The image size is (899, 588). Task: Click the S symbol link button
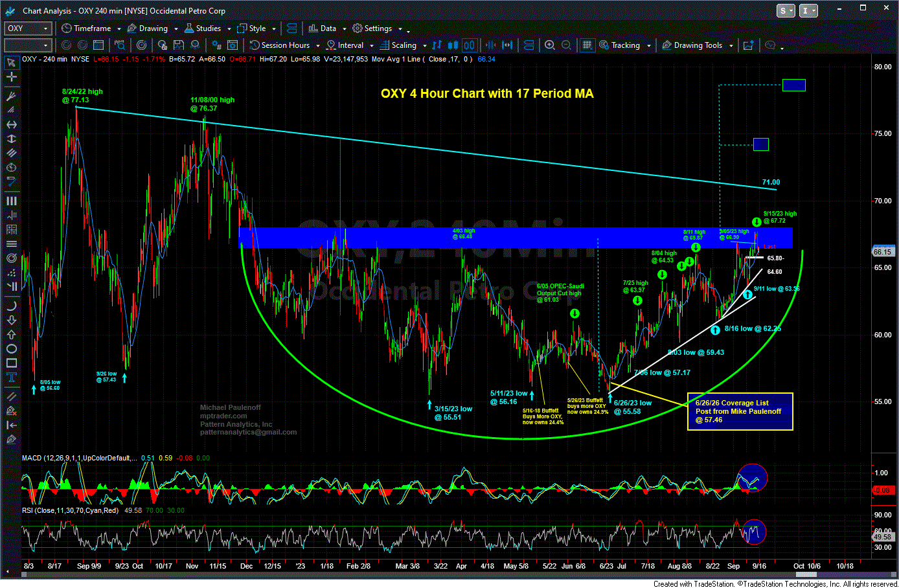(x=787, y=11)
